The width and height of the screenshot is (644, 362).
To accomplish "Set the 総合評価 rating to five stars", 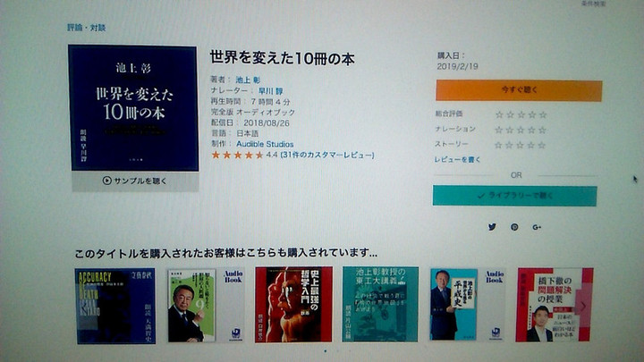I will pos(543,114).
